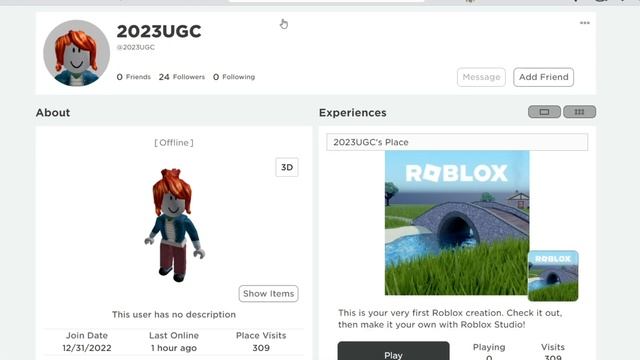Toggle the 3D avatar view
The height and width of the screenshot is (360, 640).
(x=287, y=167)
